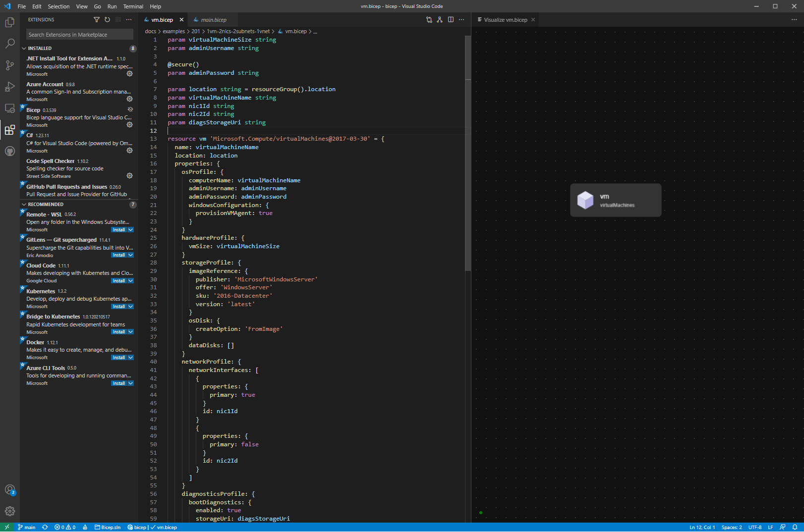
Task: Open the Accounts menu icon
Action: click(x=9, y=490)
